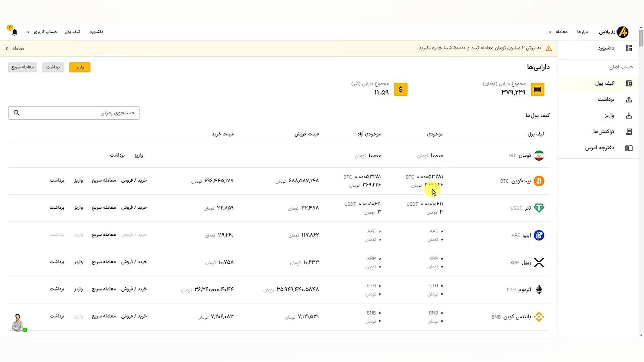Click the yellow واریز deposit button
The width and height of the screenshot is (644, 362).
click(x=80, y=67)
